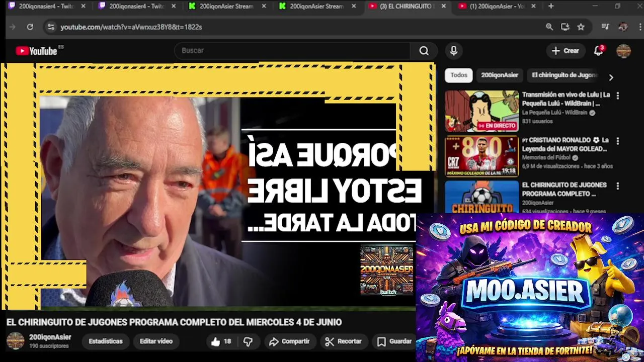Switch to second 200iqonasier4 Twitch tab
The height and width of the screenshot is (362, 644).
click(x=137, y=6)
